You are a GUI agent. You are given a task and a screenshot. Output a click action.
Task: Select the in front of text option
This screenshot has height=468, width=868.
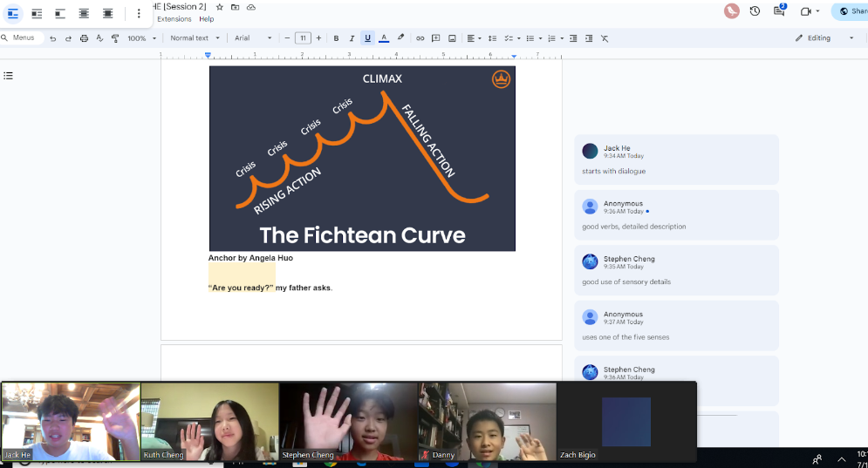107,13
